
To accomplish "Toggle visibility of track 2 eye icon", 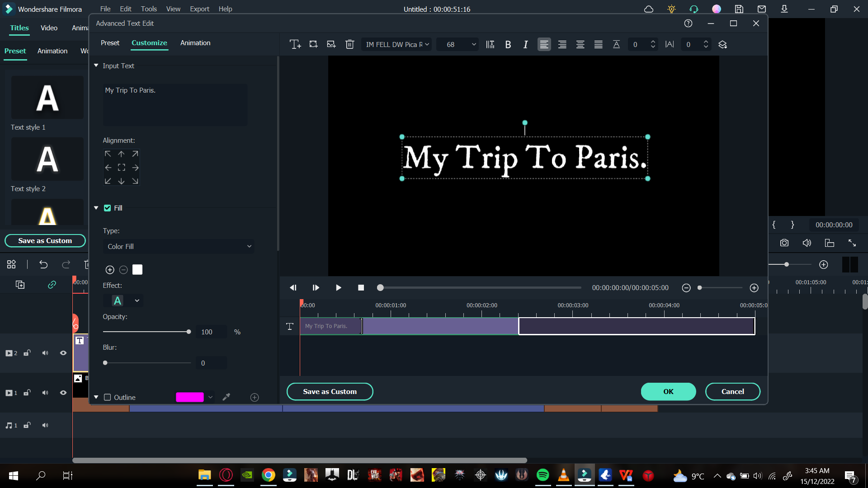I will pyautogui.click(x=63, y=353).
